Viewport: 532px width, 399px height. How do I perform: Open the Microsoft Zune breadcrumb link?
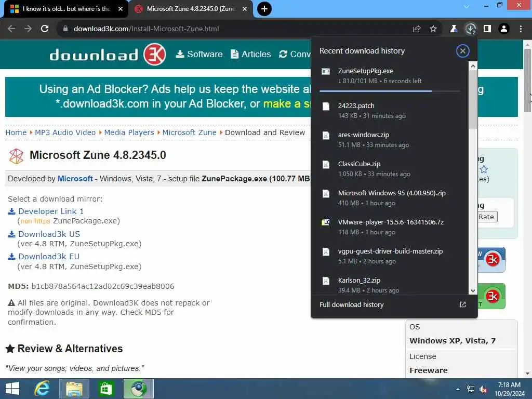pyautogui.click(x=189, y=132)
